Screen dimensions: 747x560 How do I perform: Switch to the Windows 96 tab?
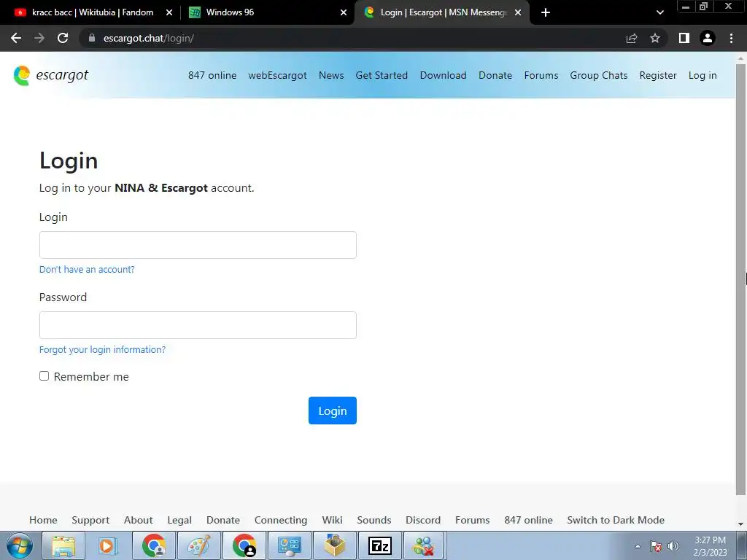(267, 12)
